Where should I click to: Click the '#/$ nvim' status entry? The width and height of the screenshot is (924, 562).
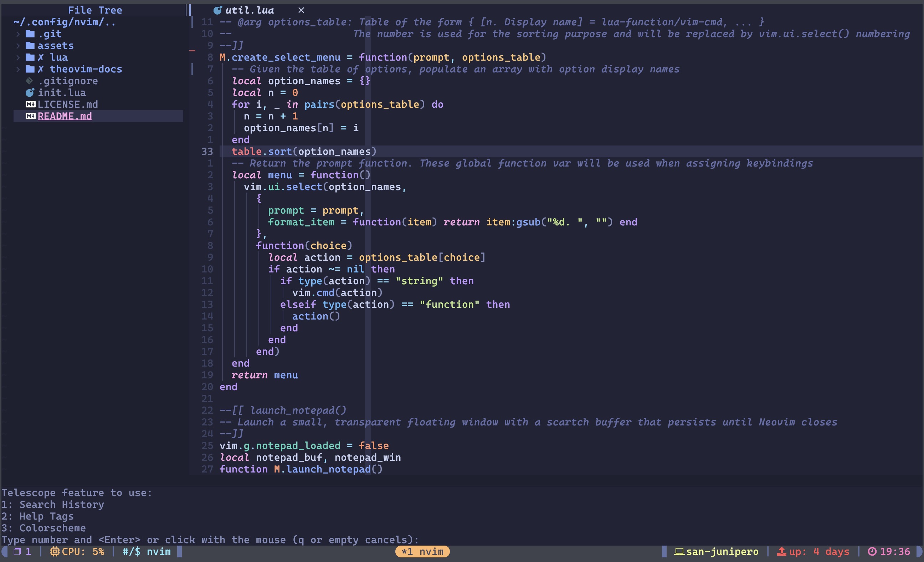[x=147, y=552]
